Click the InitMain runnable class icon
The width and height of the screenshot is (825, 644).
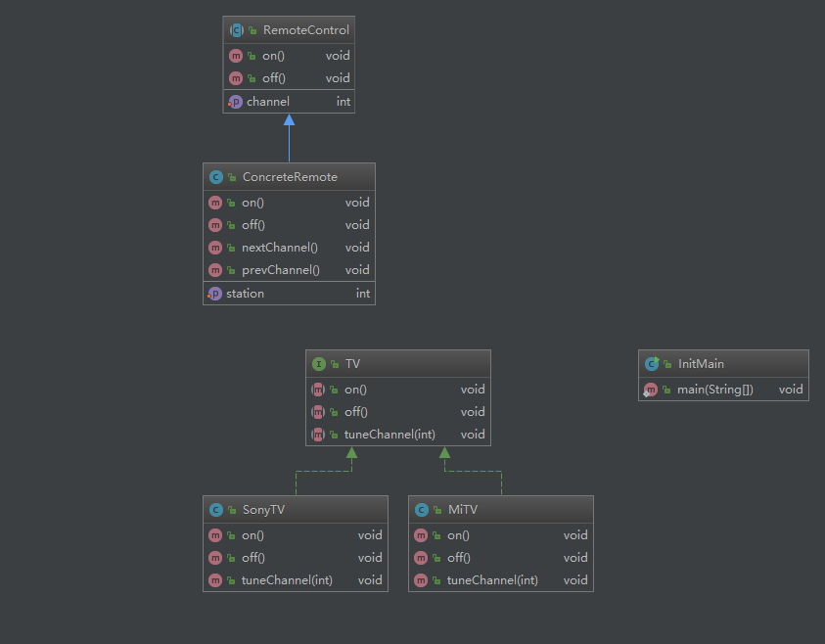pos(652,363)
